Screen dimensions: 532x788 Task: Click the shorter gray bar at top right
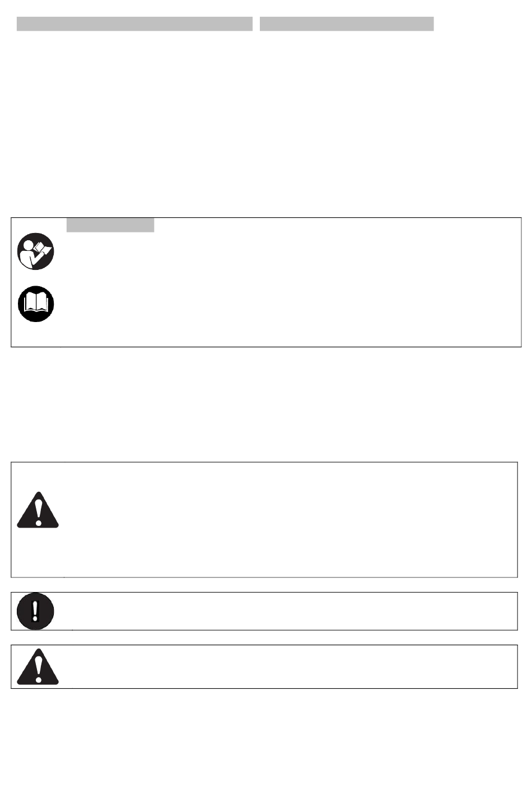point(347,24)
